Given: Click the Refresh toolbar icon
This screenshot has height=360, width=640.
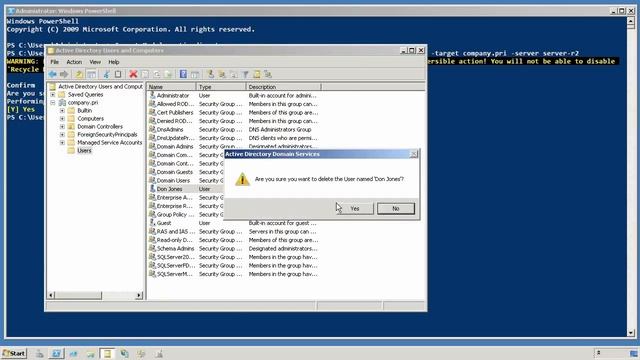Looking at the screenshot, I should (157, 74).
